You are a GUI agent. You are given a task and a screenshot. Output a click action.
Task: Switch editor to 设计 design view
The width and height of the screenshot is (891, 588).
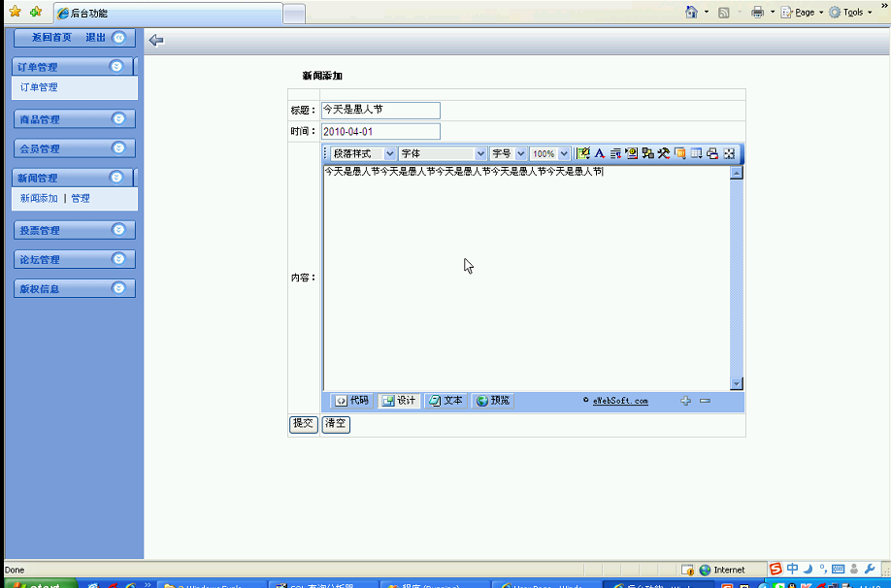point(399,401)
